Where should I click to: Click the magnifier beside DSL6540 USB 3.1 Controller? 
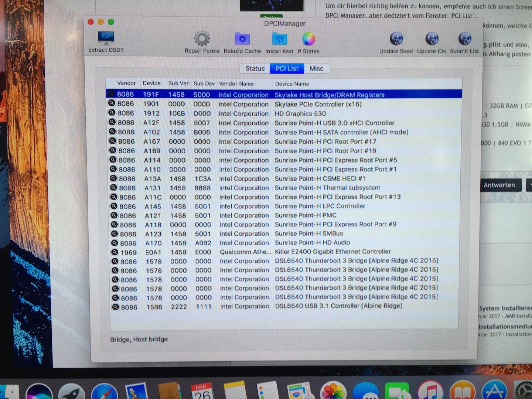coord(116,307)
